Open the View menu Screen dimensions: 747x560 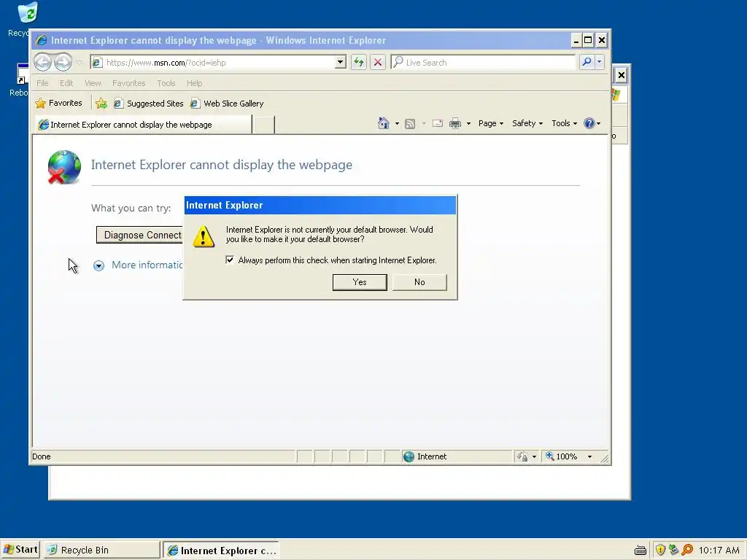coord(93,83)
